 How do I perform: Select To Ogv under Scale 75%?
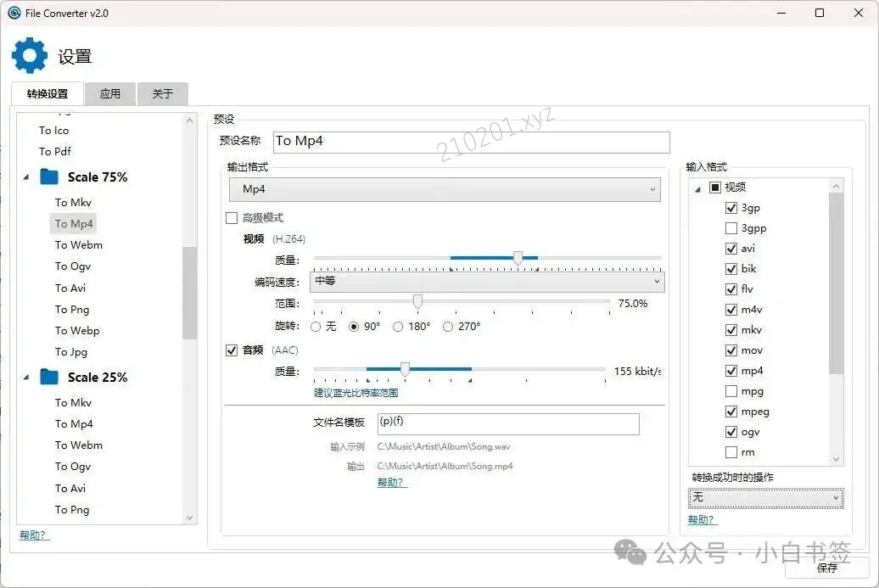[72, 266]
